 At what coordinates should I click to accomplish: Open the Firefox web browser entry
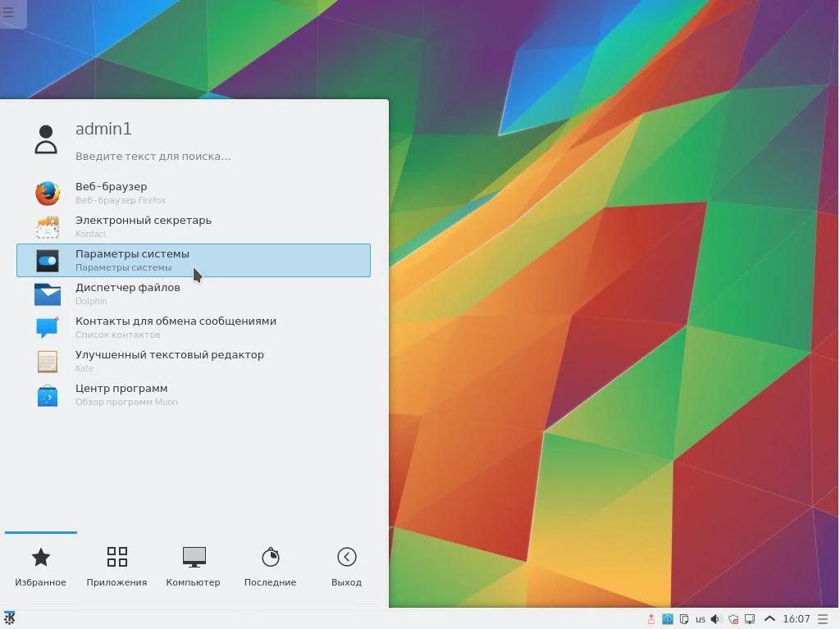point(194,193)
